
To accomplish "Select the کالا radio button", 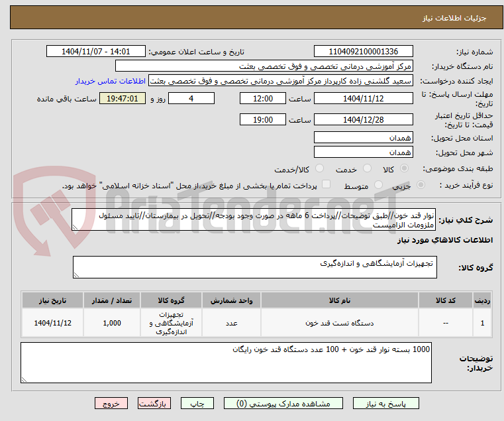I will click(x=404, y=168).
